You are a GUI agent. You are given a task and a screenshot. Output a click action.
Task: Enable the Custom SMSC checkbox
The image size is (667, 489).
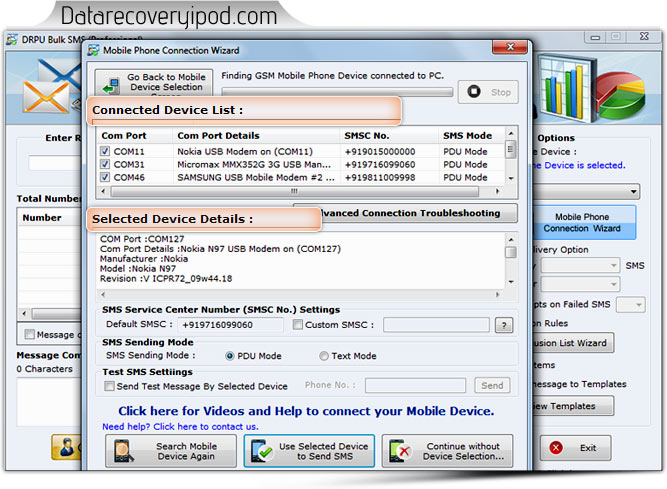click(298, 325)
